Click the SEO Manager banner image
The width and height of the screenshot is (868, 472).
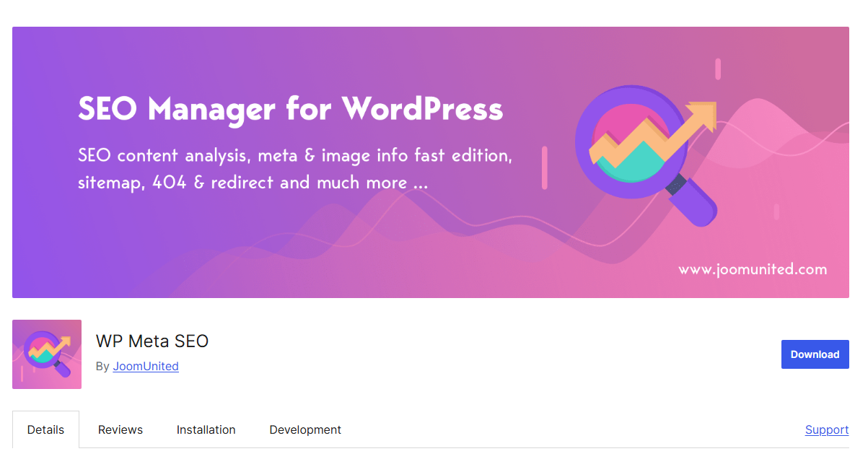(431, 162)
